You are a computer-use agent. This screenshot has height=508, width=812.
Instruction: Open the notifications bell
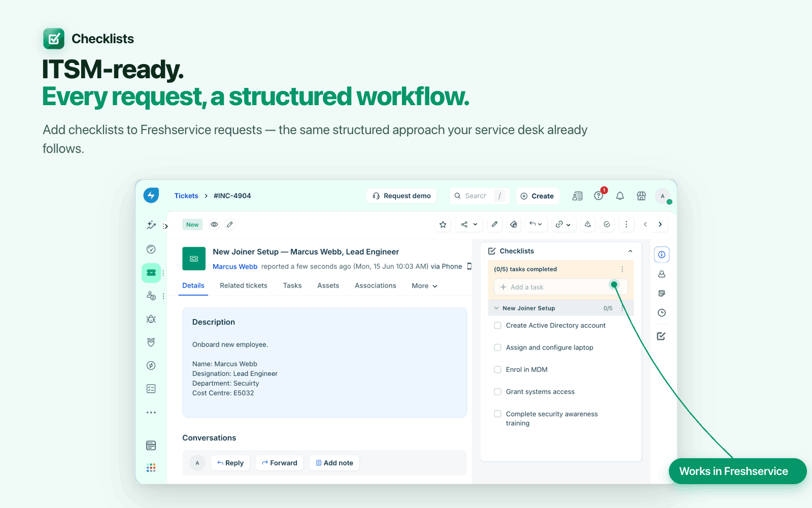point(620,196)
